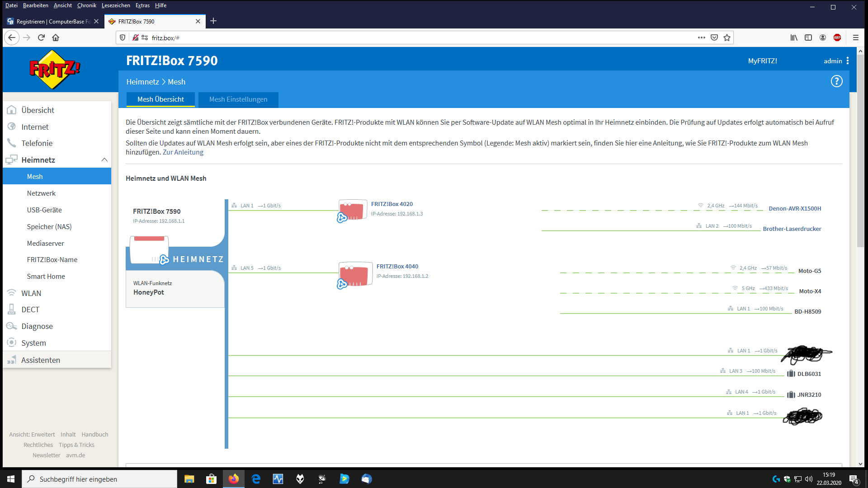Image resolution: width=868 pixels, height=488 pixels.
Task: Bookmark this page with the star
Action: click(727, 38)
